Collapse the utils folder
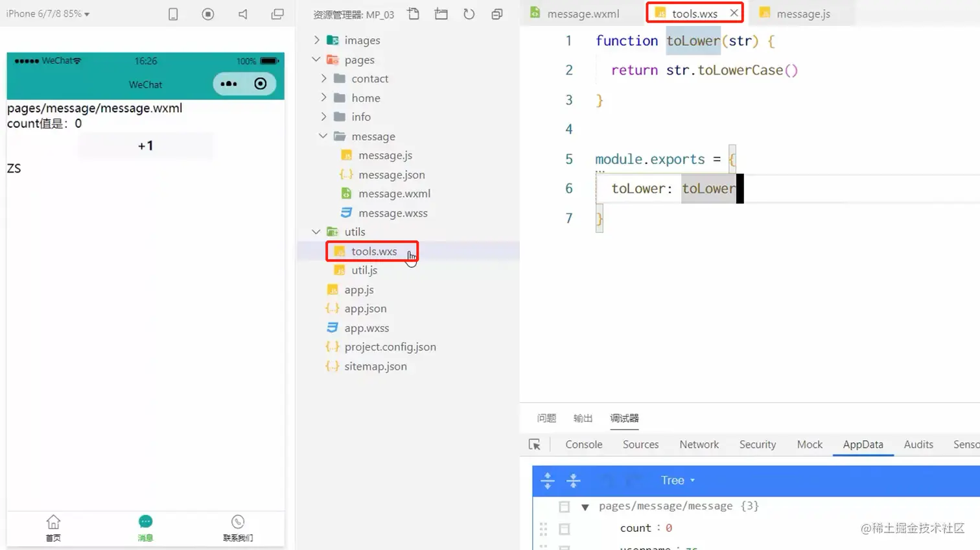Viewport: 980px width, 550px height. [x=316, y=232]
